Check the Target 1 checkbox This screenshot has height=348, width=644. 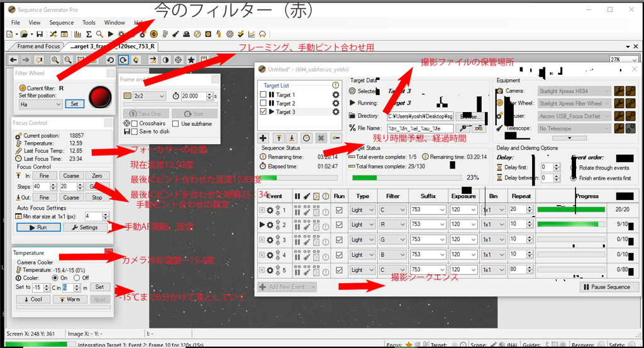pos(264,94)
